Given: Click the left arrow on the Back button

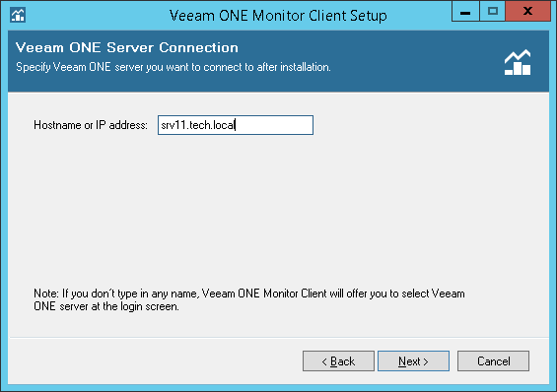Looking at the screenshot, I should (324, 361).
